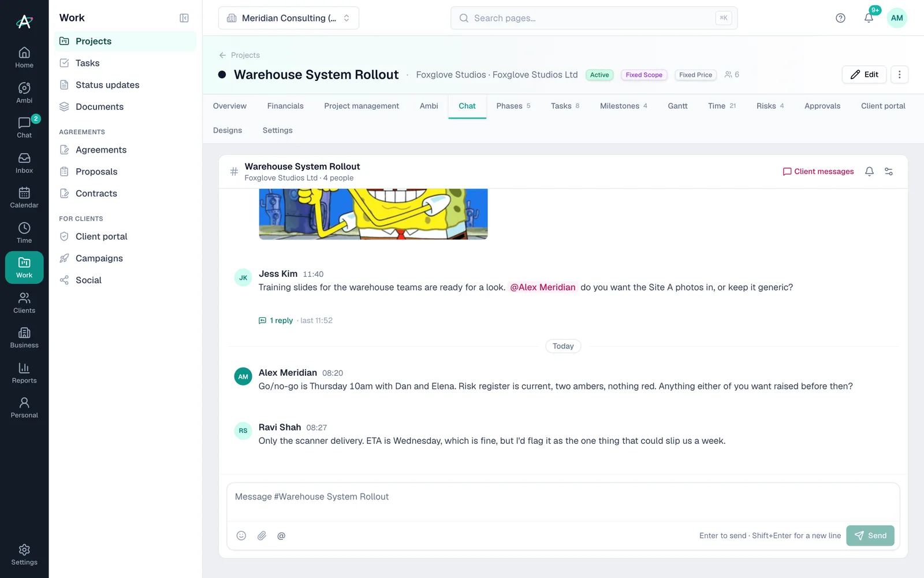Open AM user avatar menu
Image resolution: width=924 pixels, height=578 pixels.
coord(897,18)
